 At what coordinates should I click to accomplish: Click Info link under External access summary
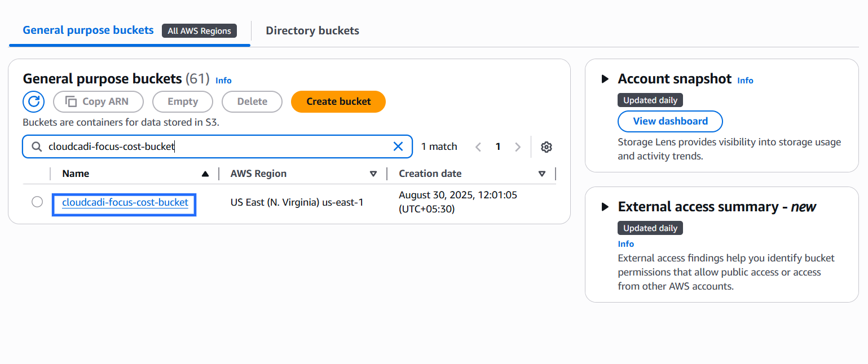click(625, 244)
